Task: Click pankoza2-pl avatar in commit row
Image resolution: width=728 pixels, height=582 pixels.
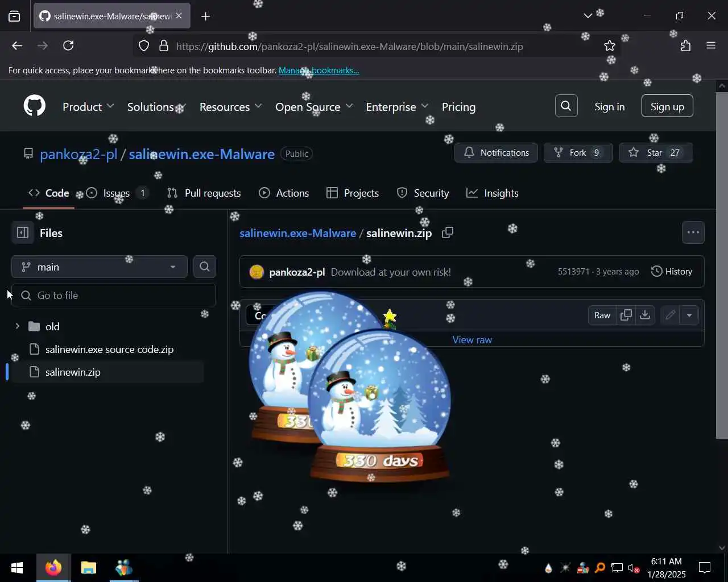Action: [x=257, y=272]
